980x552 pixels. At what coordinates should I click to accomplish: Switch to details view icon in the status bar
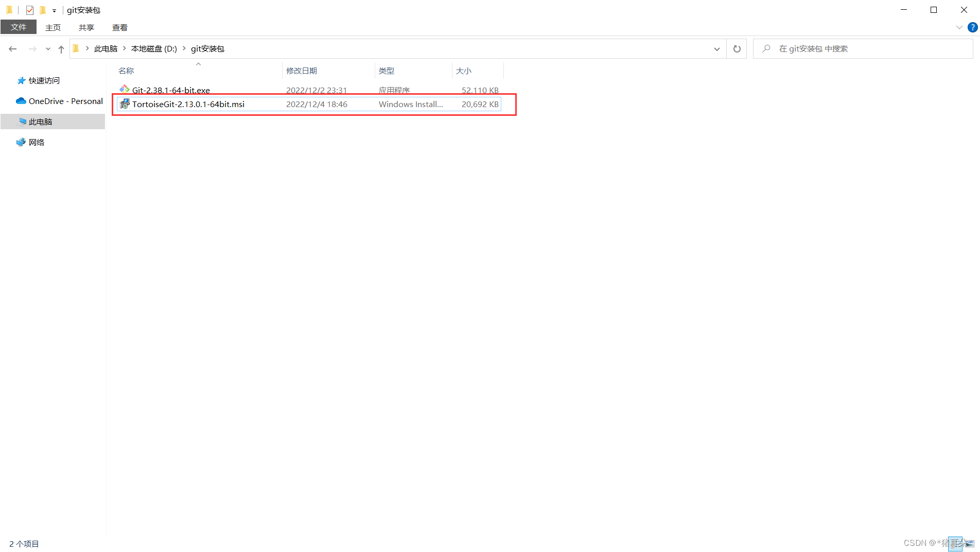955,544
